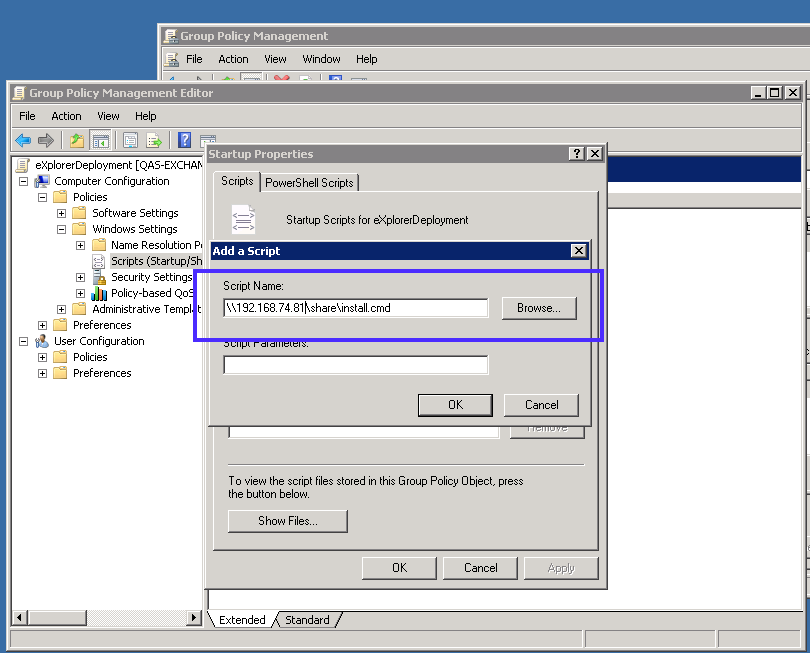Screen dimensions: 810x653
Task: Expand the Administrative Templates node
Action: [61, 309]
